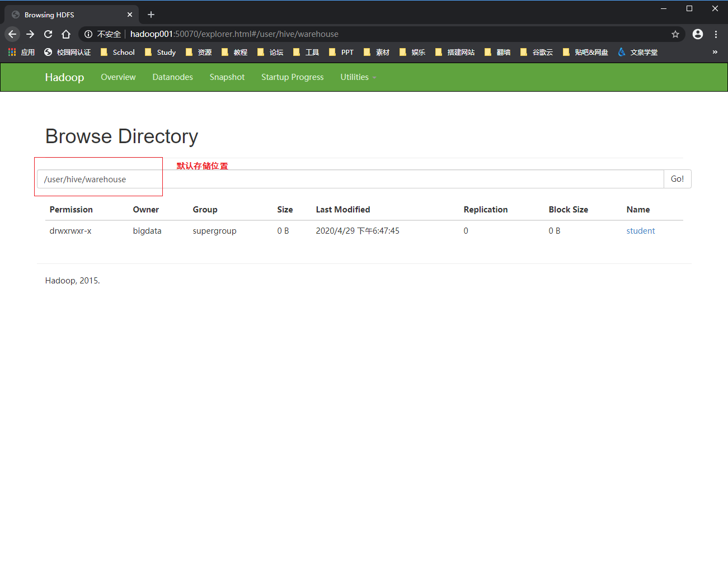Open the 应用 apps shortcut
728x577 pixels.
coord(21,52)
